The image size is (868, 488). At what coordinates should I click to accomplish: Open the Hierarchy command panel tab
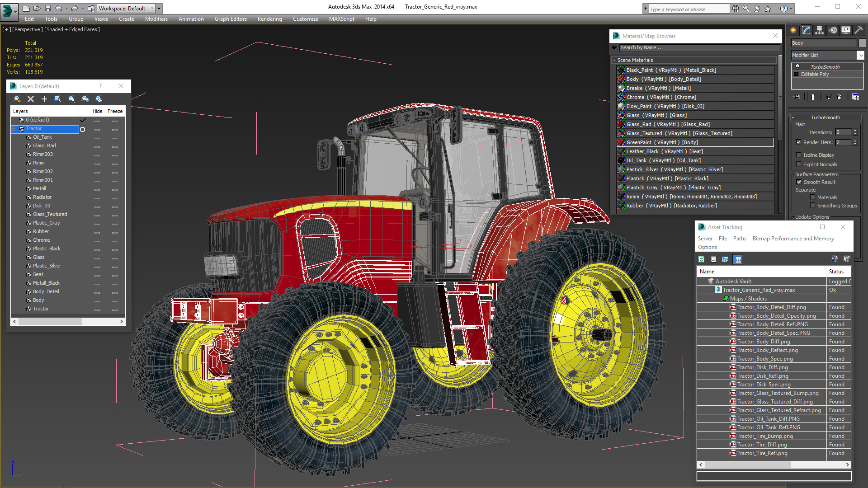point(819,30)
